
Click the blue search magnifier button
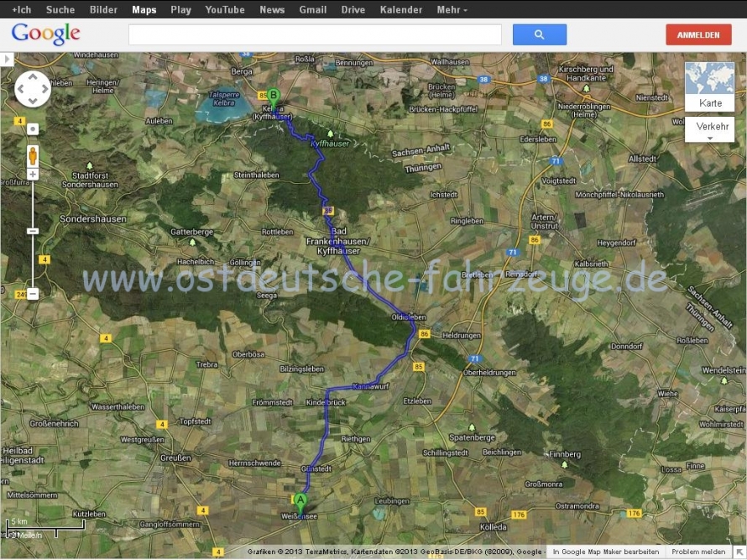539,34
